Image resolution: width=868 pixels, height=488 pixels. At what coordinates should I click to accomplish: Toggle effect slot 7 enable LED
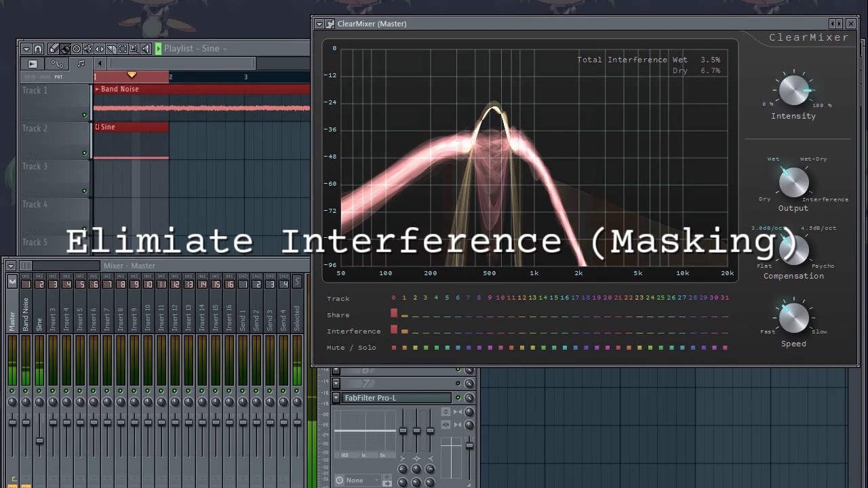458,384
